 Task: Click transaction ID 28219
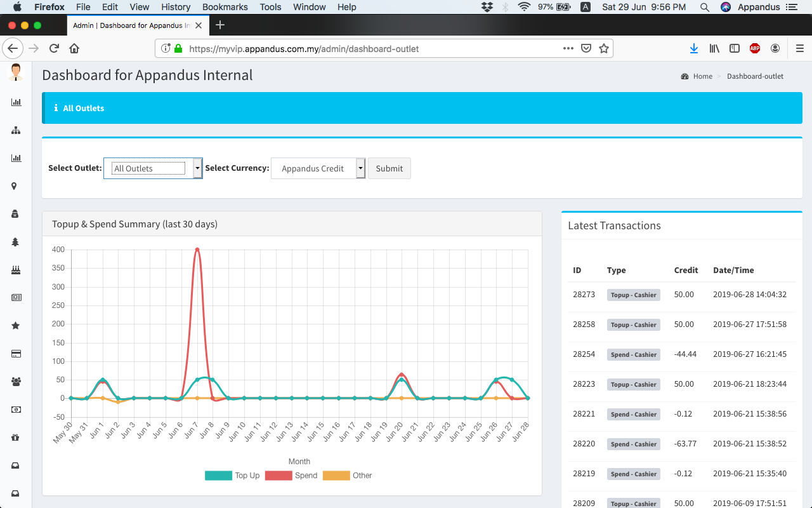pyautogui.click(x=584, y=474)
